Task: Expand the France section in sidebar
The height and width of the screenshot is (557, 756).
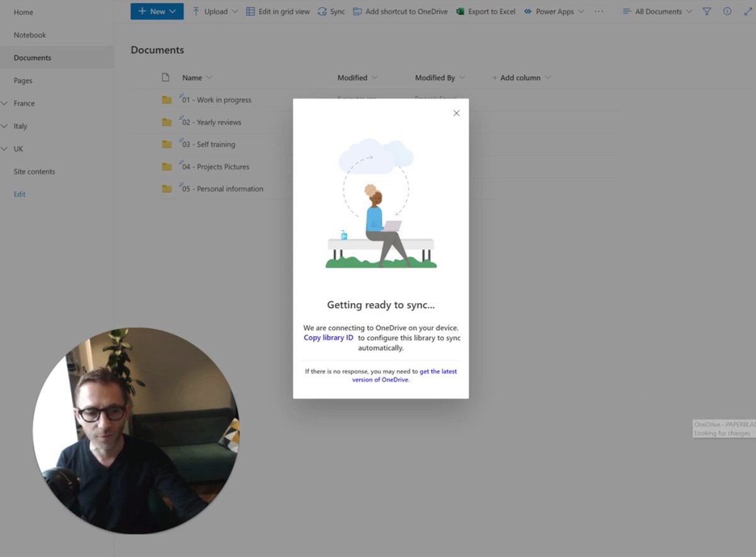Action: [x=5, y=103]
